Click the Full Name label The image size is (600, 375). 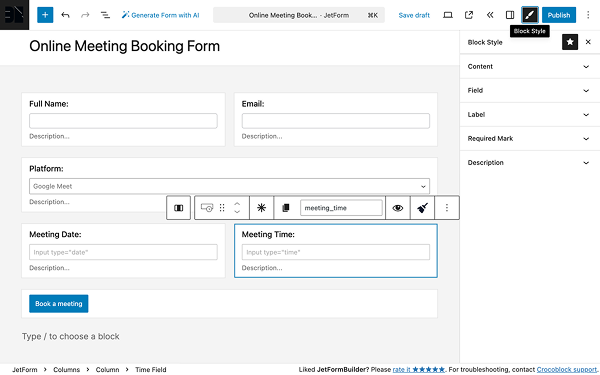pyautogui.click(x=49, y=104)
